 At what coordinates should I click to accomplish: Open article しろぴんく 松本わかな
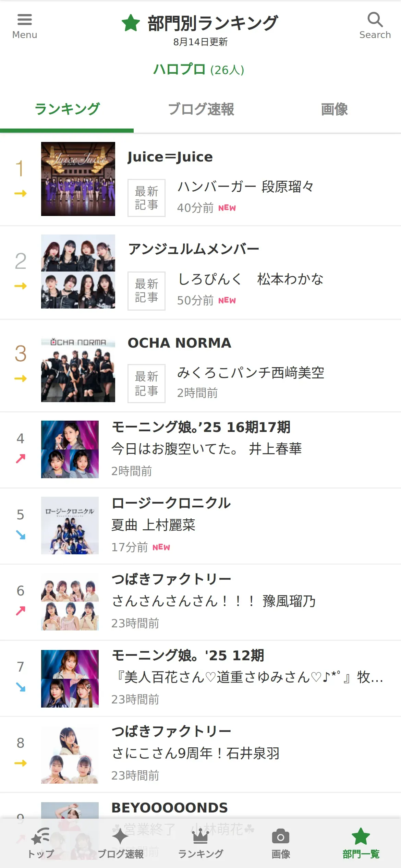(x=251, y=279)
